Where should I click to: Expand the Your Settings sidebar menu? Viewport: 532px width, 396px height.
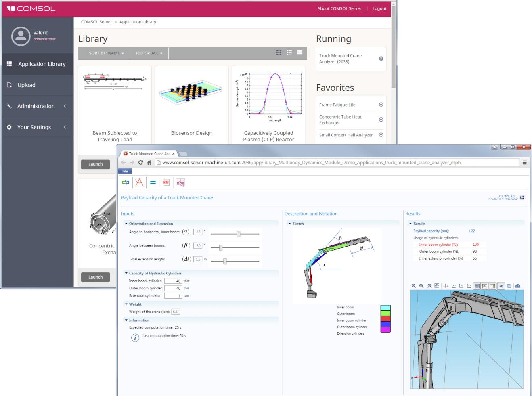(37, 127)
